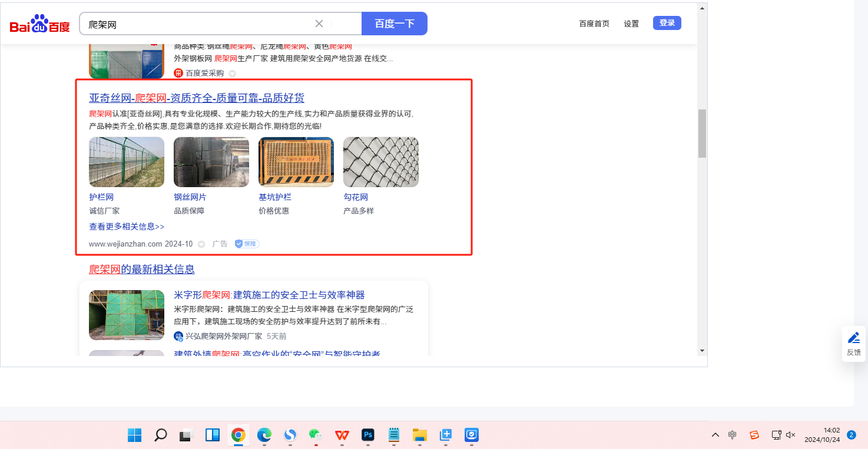Unmute the system volume speaker icon

point(791,435)
